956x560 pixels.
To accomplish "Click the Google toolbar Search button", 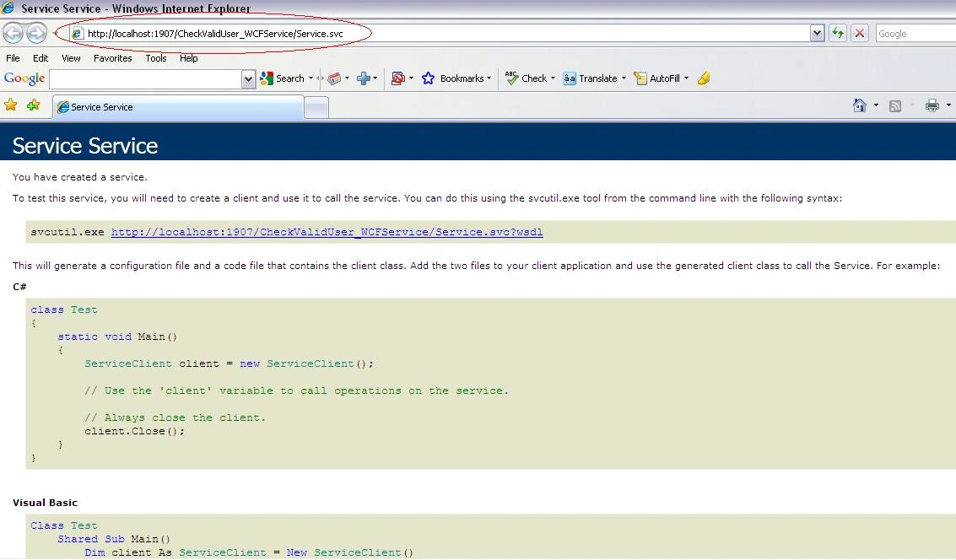I will coord(283,78).
